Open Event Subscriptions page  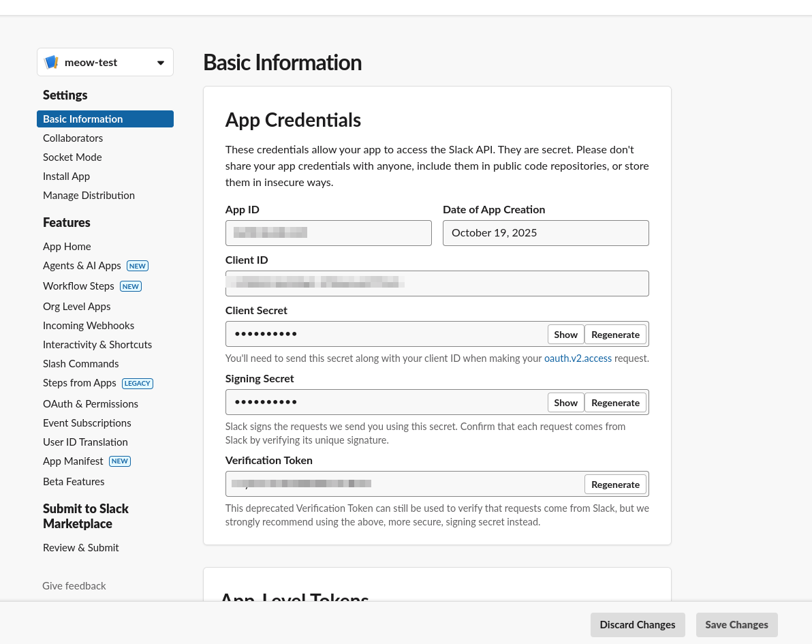[87, 423]
